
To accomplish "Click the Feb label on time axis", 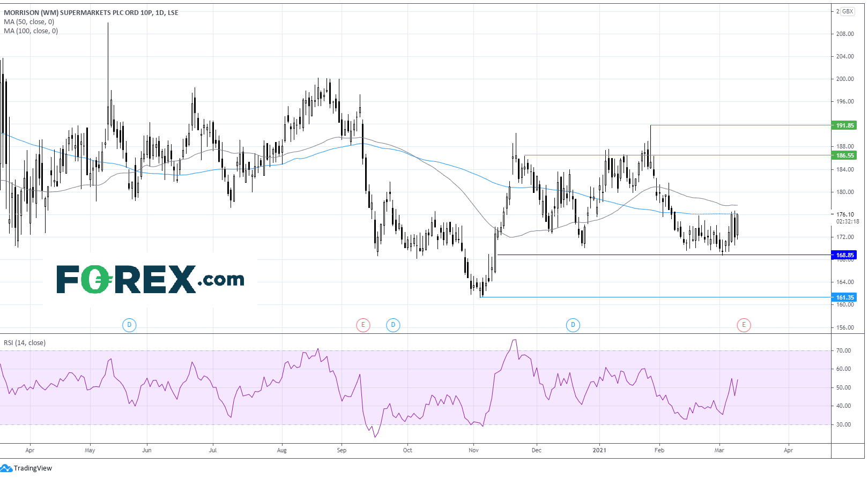I will point(659,450).
